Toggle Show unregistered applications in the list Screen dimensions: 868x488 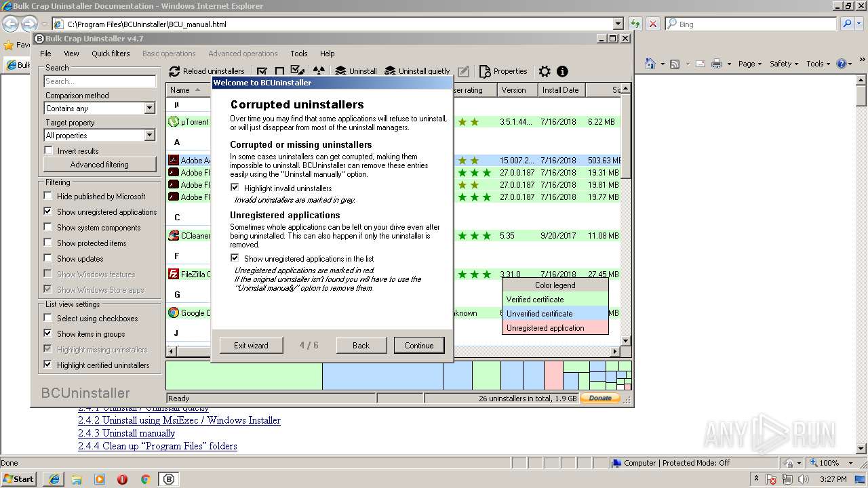(x=235, y=258)
